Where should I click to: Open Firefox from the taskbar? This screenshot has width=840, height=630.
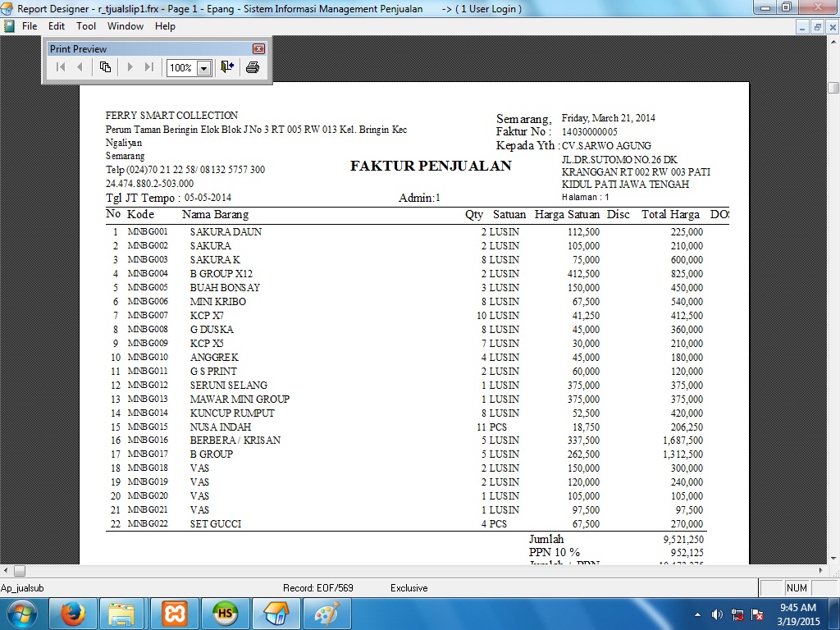point(73,614)
